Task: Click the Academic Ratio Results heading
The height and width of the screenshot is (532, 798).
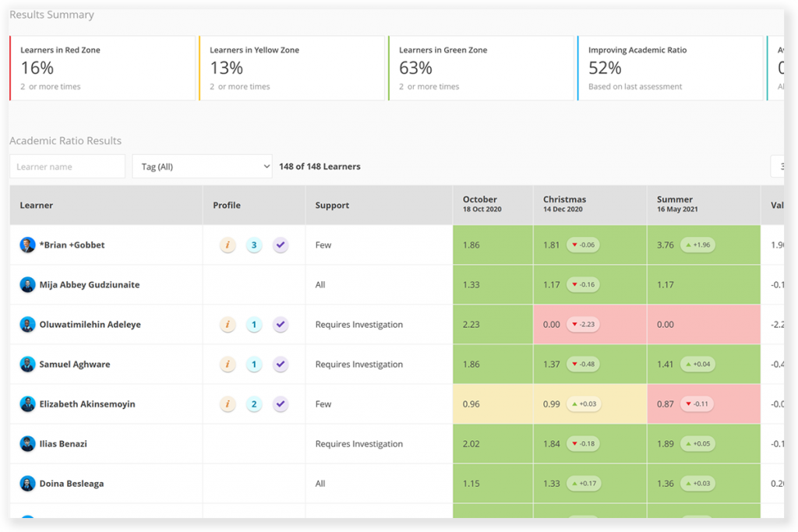Action: click(x=65, y=141)
